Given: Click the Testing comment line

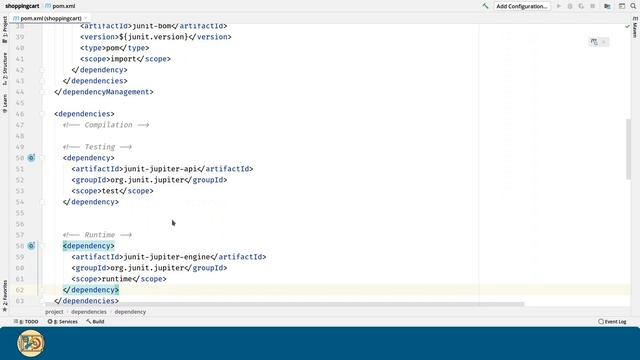Looking at the screenshot, I should [98, 147].
